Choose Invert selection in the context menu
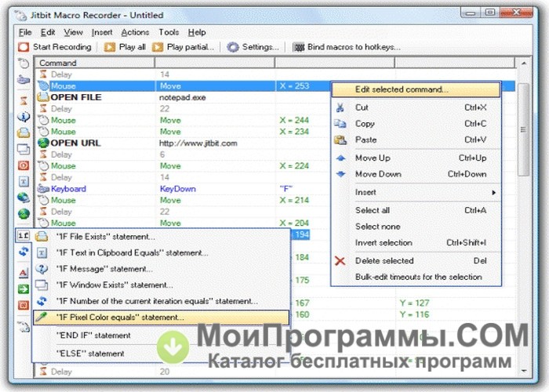The height and width of the screenshot is (392, 549). click(x=416, y=242)
